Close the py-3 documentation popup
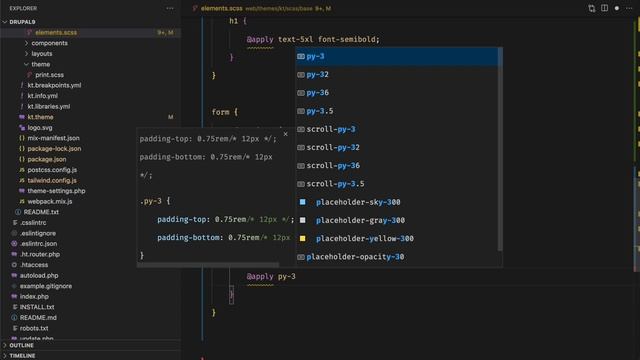The width and height of the screenshot is (640, 360). pyautogui.click(x=285, y=134)
